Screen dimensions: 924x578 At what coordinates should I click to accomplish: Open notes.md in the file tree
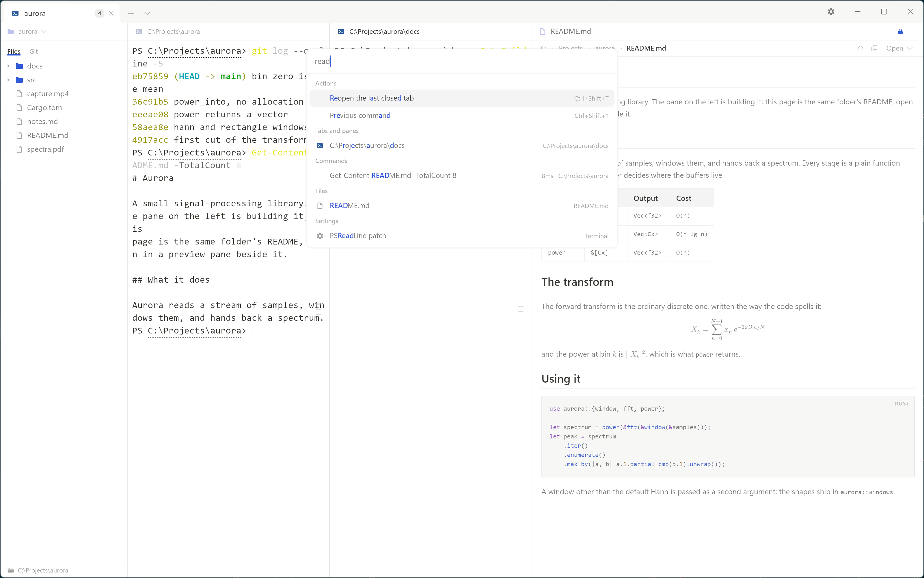42,122
